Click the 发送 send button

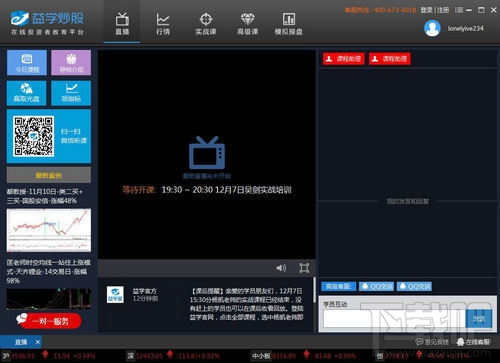pyautogui.click(x=479, y=319)
